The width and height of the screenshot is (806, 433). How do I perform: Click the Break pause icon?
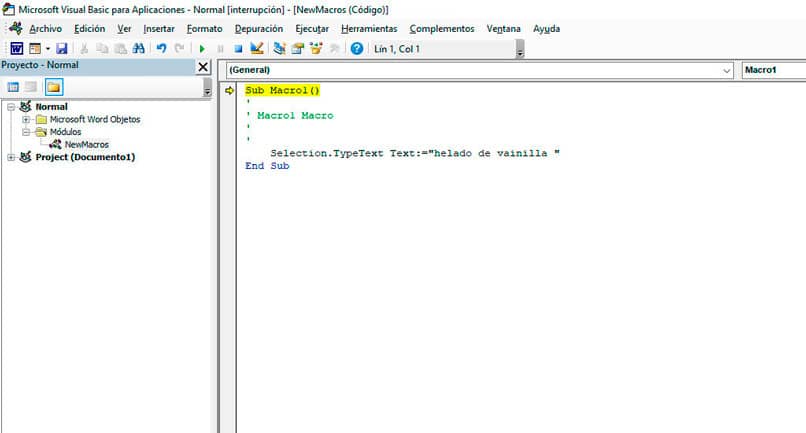tap(221, 49)
